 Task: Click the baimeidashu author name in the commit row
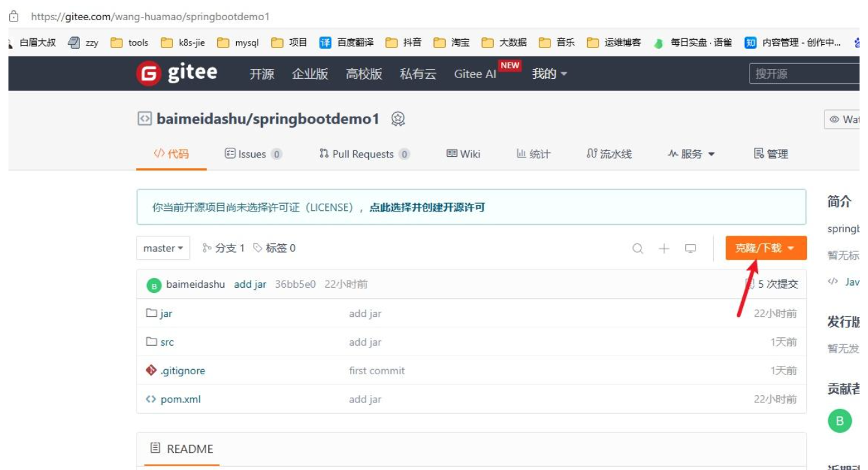(196, 284)
